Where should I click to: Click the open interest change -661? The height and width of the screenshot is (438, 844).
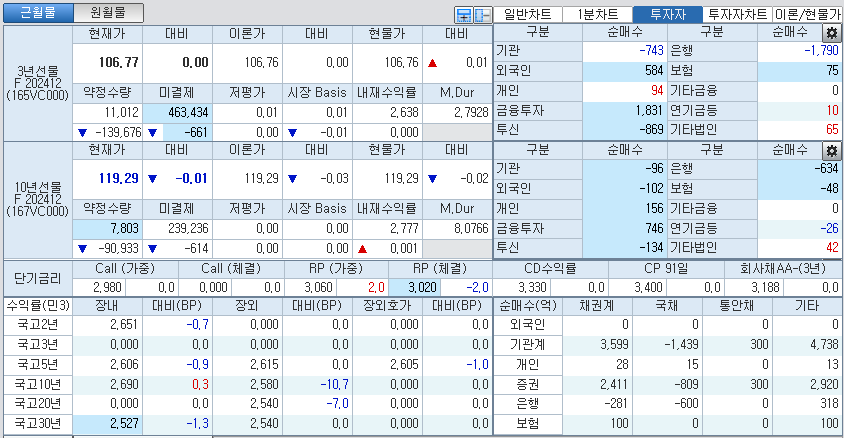[x=195, y=132]
